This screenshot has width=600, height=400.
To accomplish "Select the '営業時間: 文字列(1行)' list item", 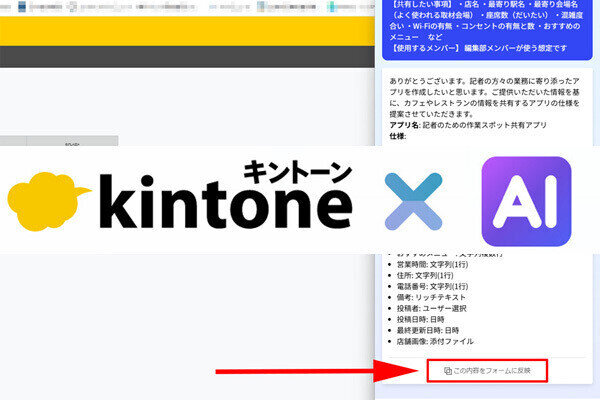I will [432, 264].
